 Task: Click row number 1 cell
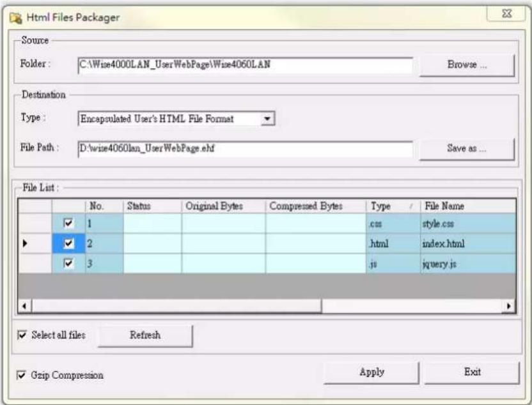click(104, 224)
